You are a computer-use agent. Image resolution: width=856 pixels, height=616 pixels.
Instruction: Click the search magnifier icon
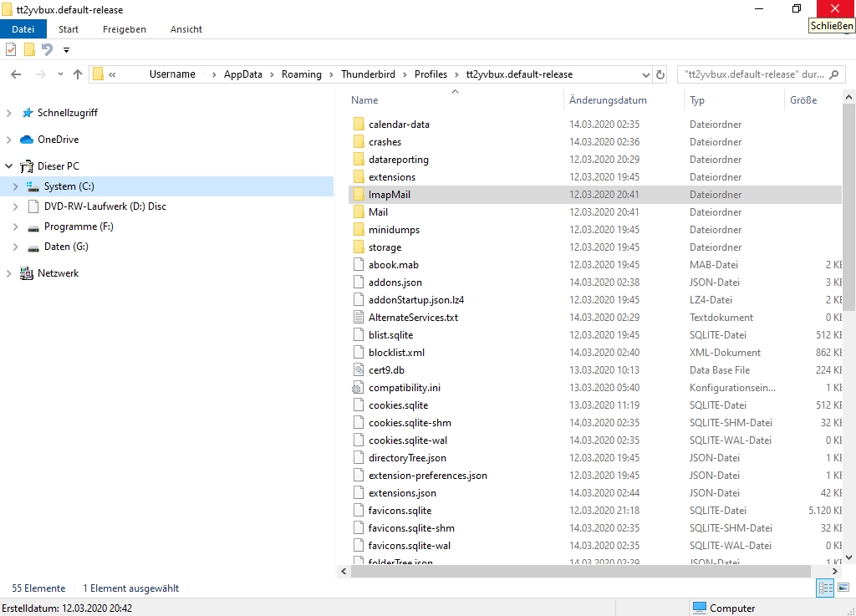[x=833, y=74]
